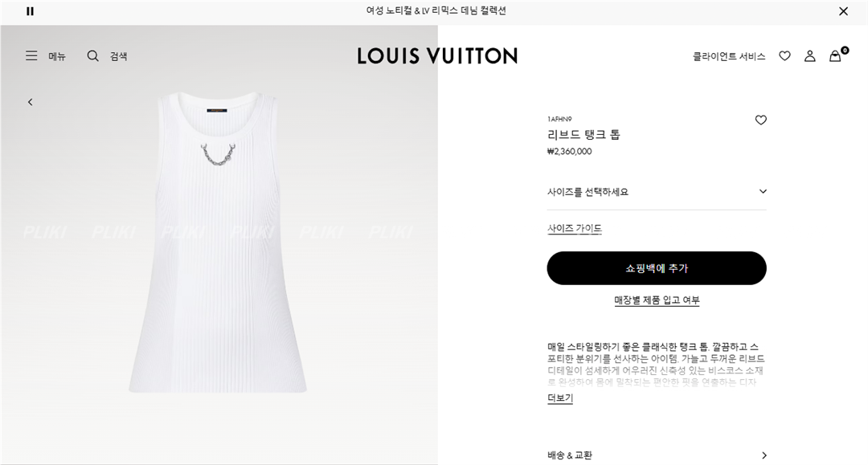Open the wishlist heart in header
The image size is (868, 465).
pos(784,56)
